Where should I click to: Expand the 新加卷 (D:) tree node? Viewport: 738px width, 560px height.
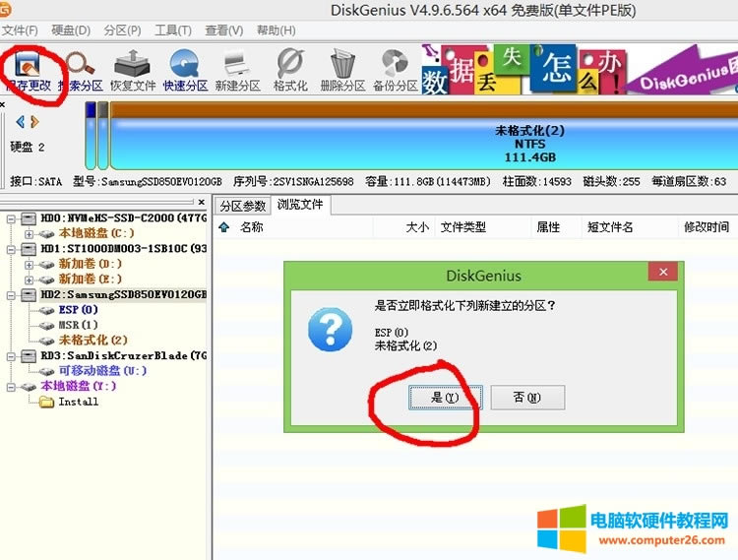tap(30, 264)
